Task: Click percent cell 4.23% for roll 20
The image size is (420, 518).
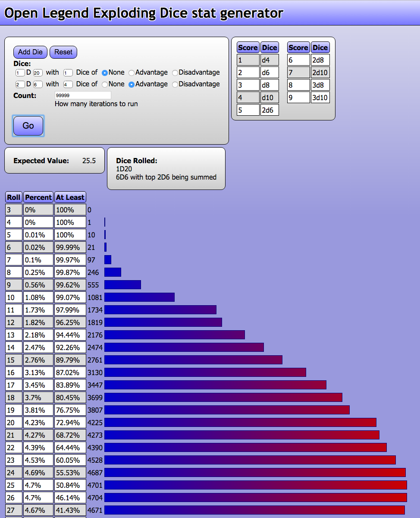Action: point(38,423)
